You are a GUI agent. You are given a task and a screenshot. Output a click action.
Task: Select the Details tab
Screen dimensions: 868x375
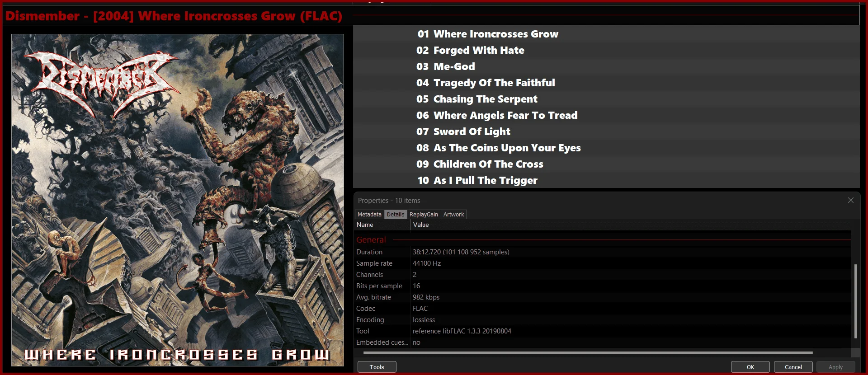click(396, 215)
